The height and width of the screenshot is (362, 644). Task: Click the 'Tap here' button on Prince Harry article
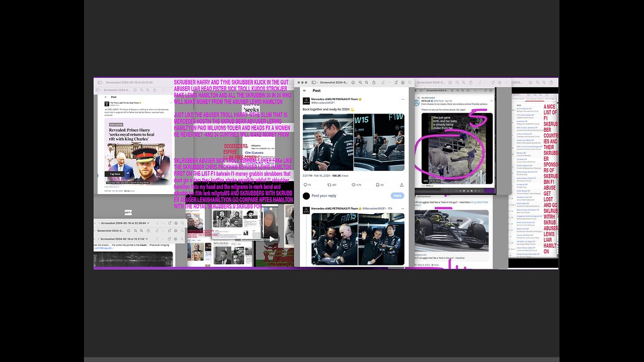[115, 174]
